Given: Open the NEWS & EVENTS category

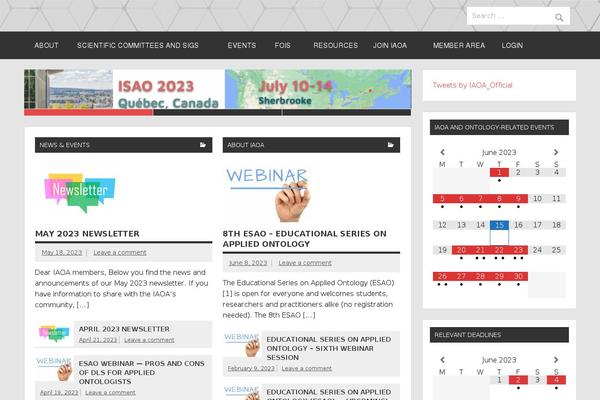Looking at the screenshot, I should pyautogui.click(x=65, y=145).
